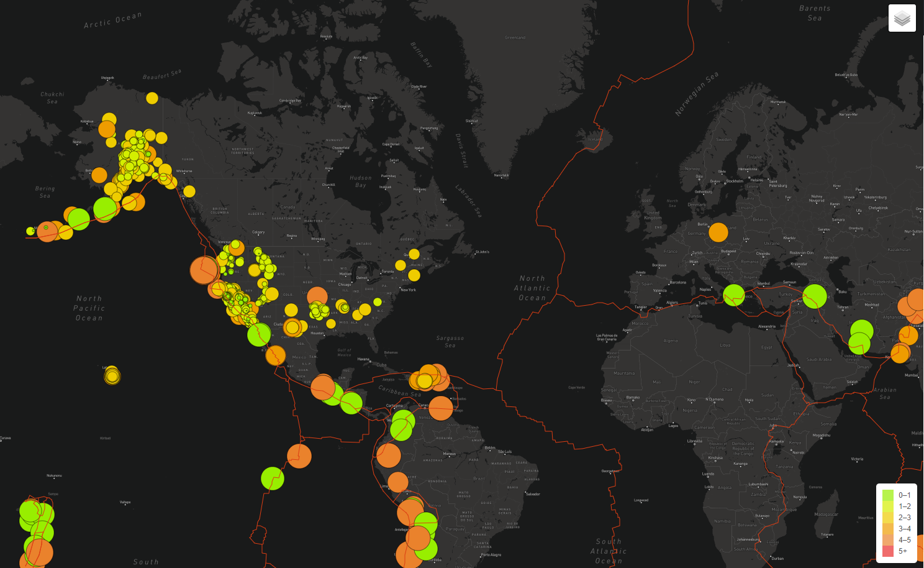
Task: Click the 'Baffin Bay' map label
Action: (421, 54)
